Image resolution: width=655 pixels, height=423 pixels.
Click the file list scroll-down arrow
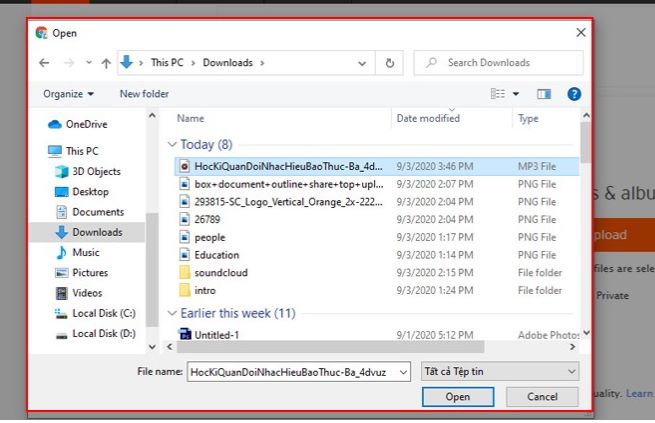click(586, 333)
